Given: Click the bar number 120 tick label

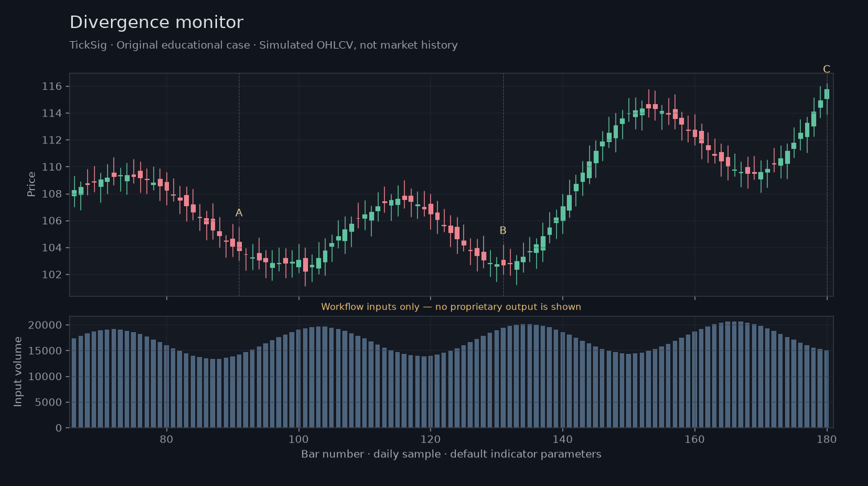Looking at the screenshot, I should pyautogui.click(x=430, y=438).
